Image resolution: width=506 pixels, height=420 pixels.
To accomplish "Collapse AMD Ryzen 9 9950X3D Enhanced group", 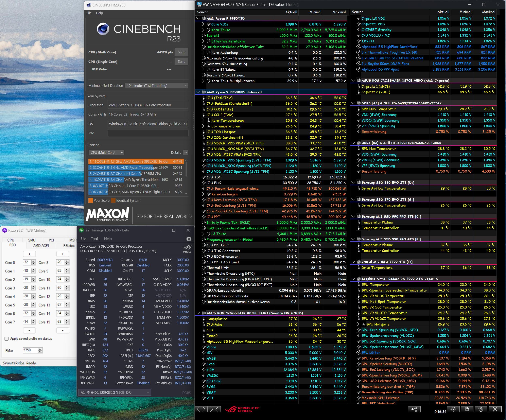I will [198, 92].
